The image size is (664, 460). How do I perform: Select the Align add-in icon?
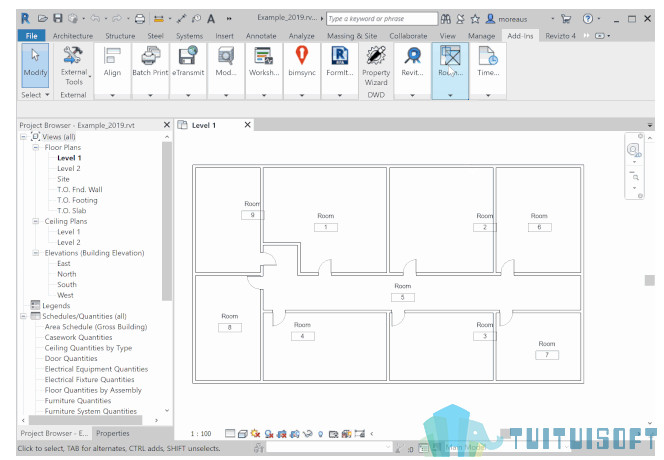112,56
